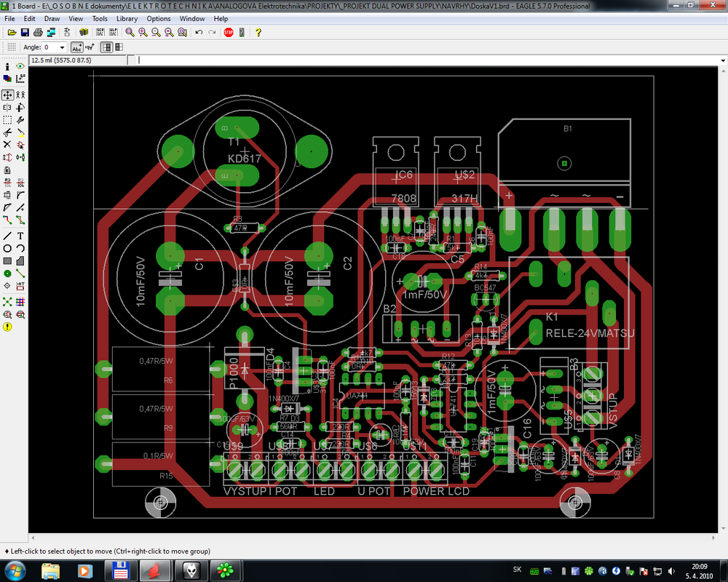Select the Info tool
The image size is (728, 582).
[7, 66]
